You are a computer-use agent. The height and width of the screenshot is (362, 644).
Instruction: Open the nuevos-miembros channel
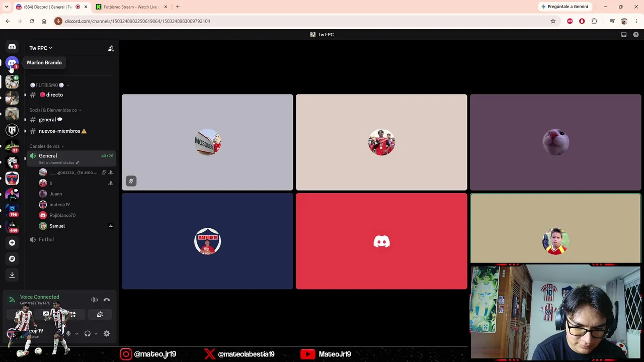(x=70, y=131)
